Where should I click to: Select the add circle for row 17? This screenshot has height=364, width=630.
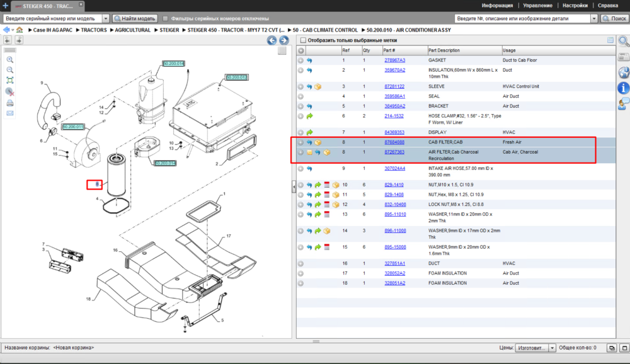(301, 273)
